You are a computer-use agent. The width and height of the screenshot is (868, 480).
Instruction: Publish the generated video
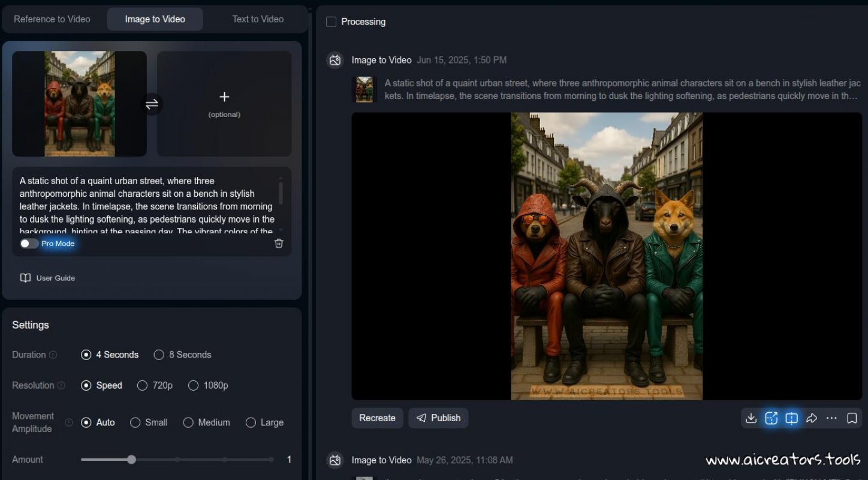(x=438, y=418)
